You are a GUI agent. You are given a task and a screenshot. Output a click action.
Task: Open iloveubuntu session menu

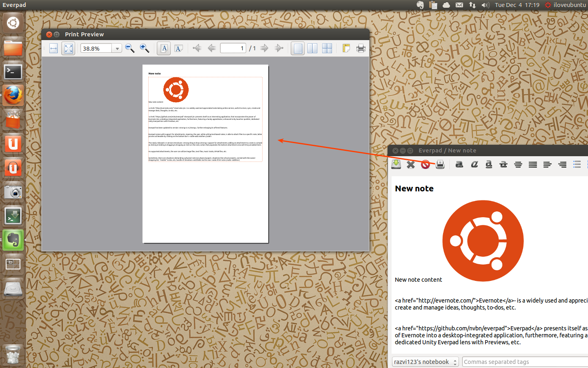coord(565,5)
